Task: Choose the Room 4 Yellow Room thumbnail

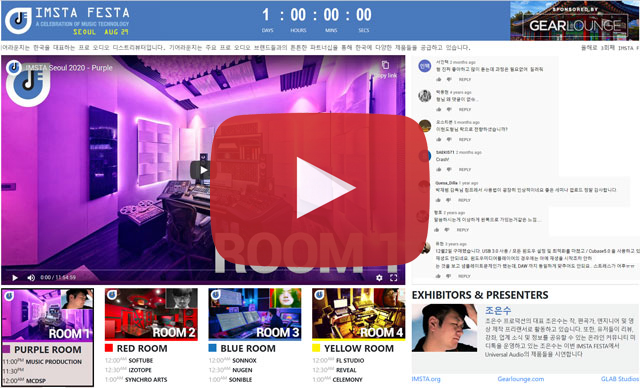Action: (x=358, y=314)
